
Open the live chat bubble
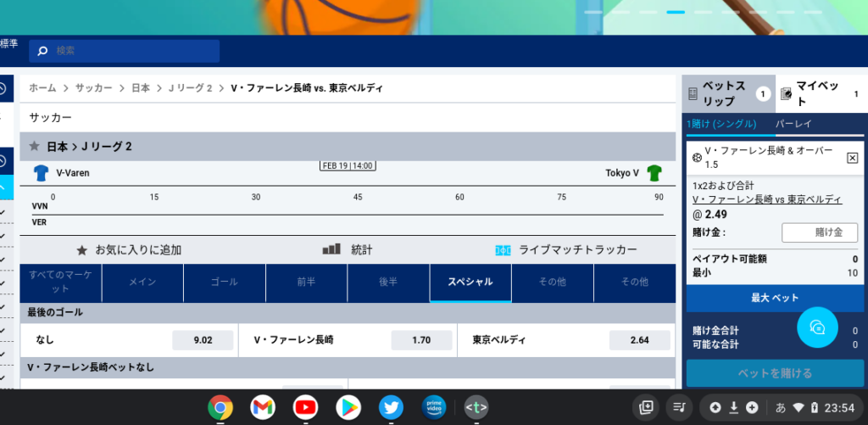pyautogui.click(x=818, y=327)
